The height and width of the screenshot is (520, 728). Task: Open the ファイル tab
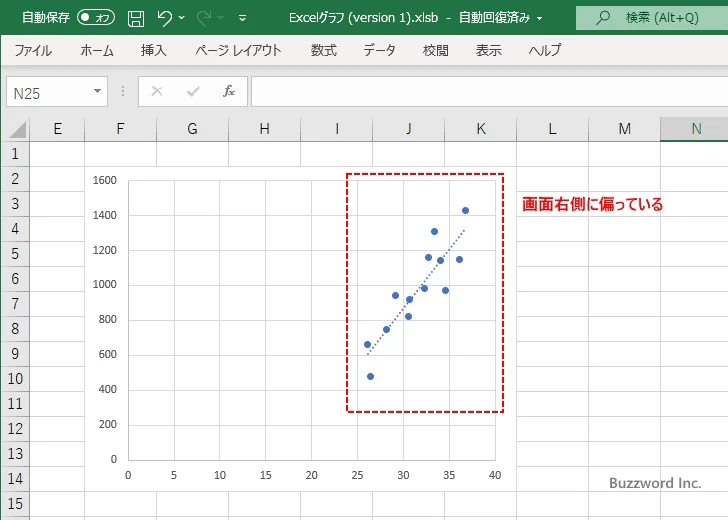(33, 50)
